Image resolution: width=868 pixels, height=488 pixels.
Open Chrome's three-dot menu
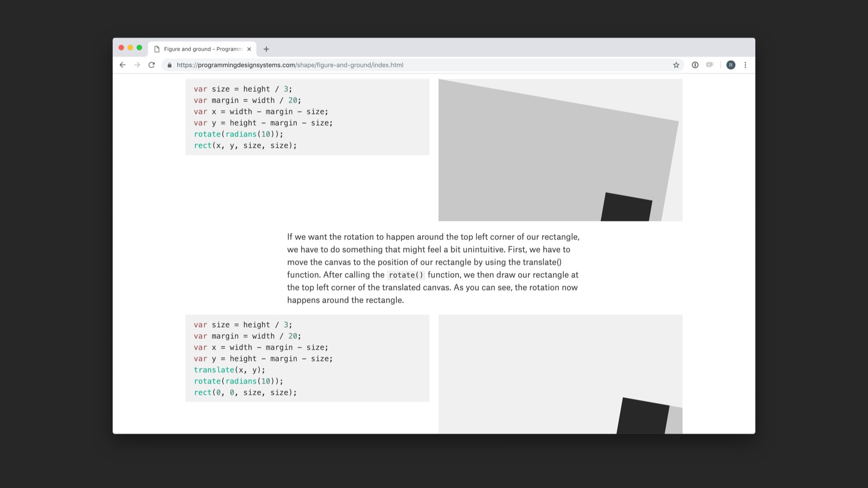[x=745, y=65]
